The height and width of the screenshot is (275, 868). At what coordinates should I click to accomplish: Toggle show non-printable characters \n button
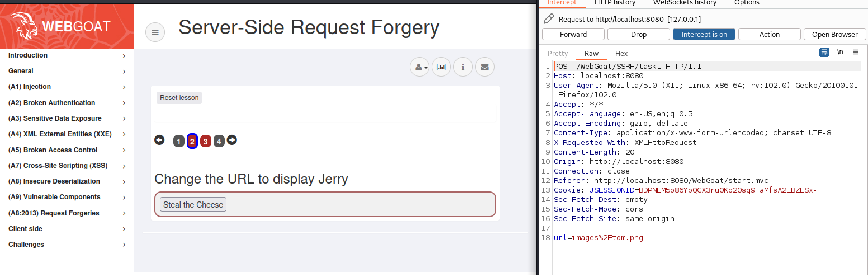click(x=840, y=52)
